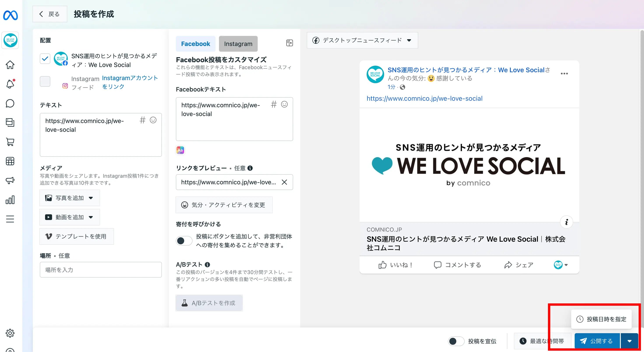Image resolution: width=644 pixels, height=352 pixels.
Task: Click the publish button
Action: tap(597, 341)
